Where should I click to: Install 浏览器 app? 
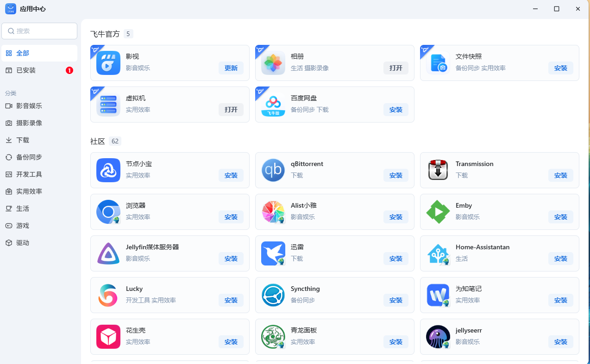pyautogui.click(x=231, y=217)
